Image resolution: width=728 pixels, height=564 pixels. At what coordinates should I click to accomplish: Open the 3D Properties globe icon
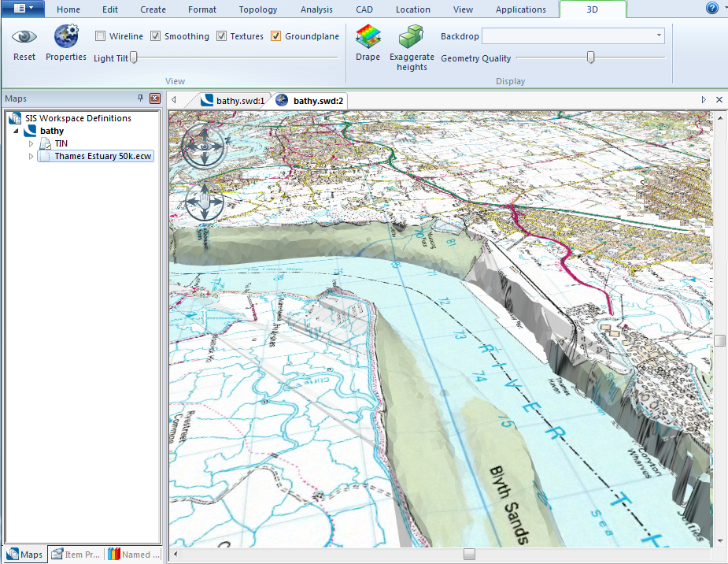coord(66,37)
